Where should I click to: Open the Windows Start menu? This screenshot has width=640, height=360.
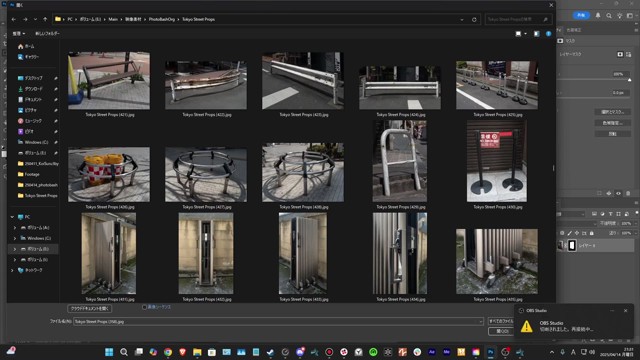click(x=109, y=352)
